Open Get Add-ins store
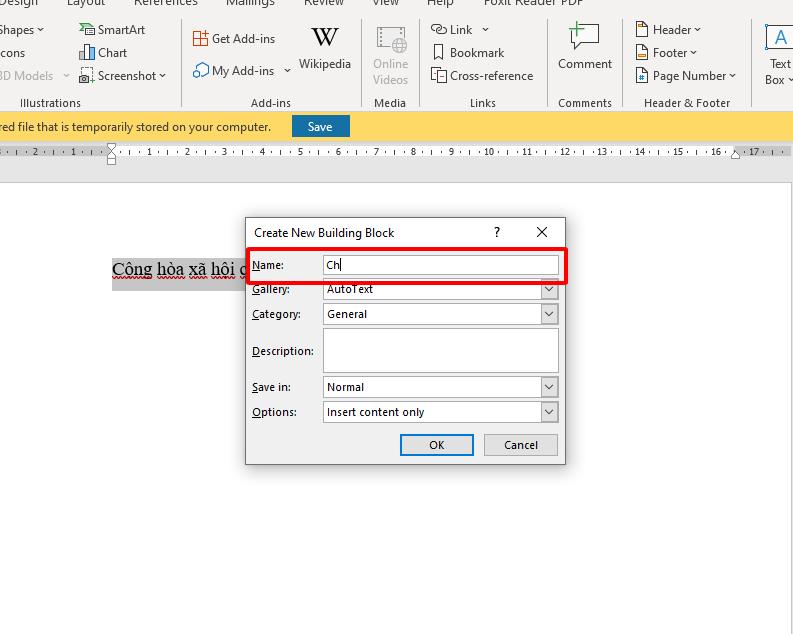This screenshot has width=793, height=634. pos(234,38)
